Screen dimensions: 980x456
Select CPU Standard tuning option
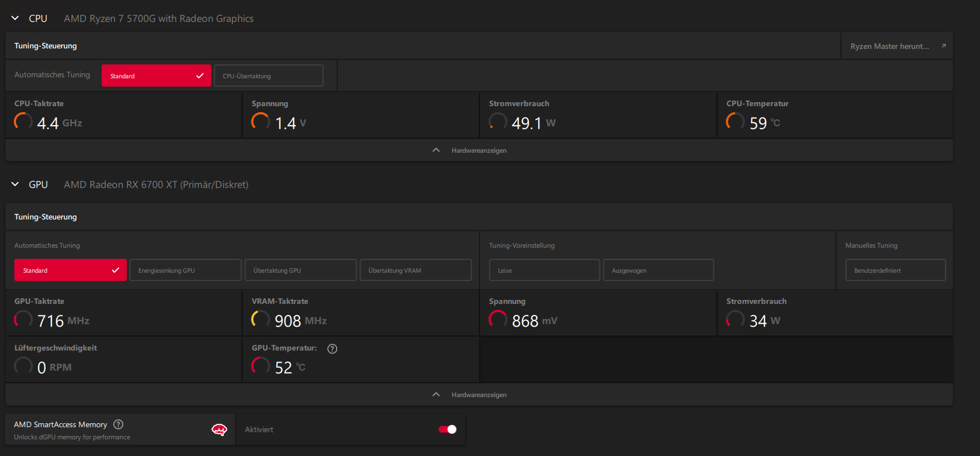point(156,76)
